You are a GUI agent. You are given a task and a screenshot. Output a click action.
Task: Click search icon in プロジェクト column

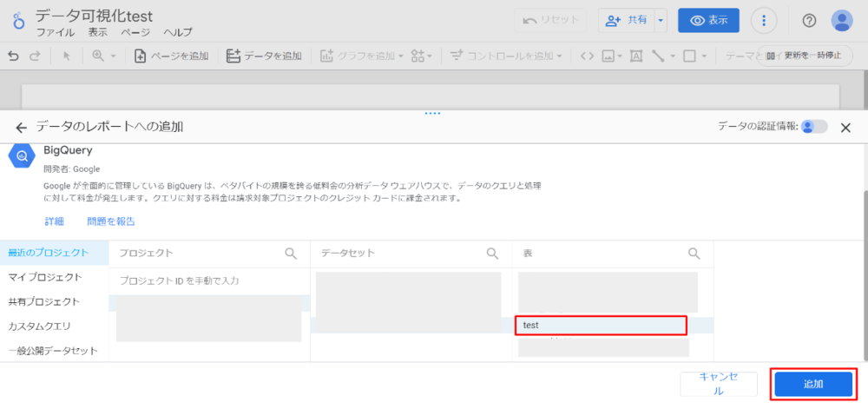pos(291,254)
